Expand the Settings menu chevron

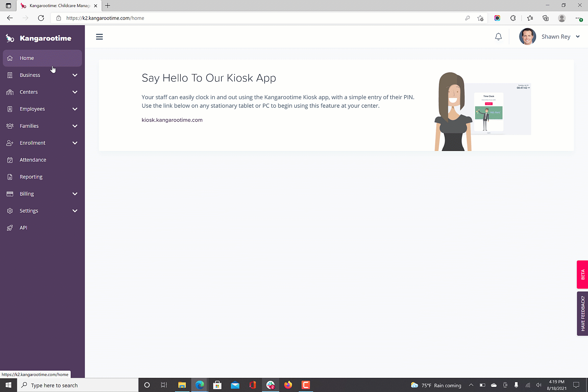coord(75,211)
